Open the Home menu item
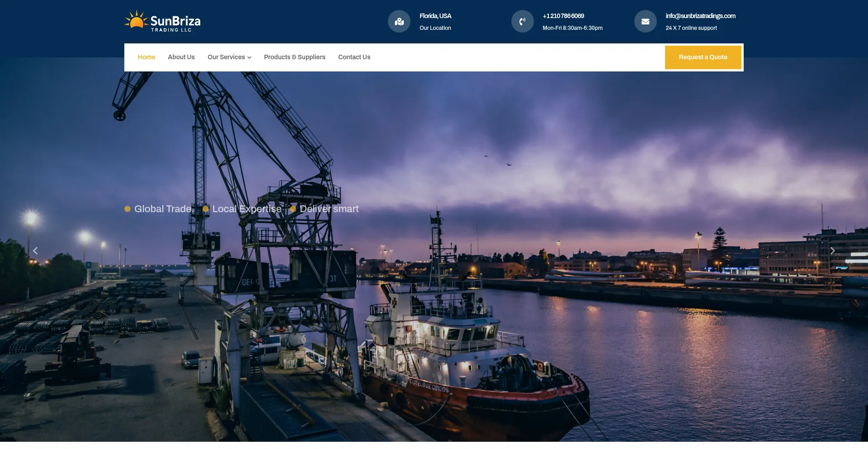The height and width of the screenshot is (449, 868). [x=146, y=57]
